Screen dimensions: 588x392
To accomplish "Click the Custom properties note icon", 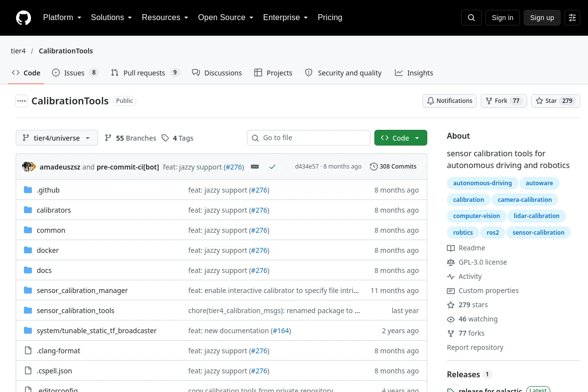I will coord(451,291).
